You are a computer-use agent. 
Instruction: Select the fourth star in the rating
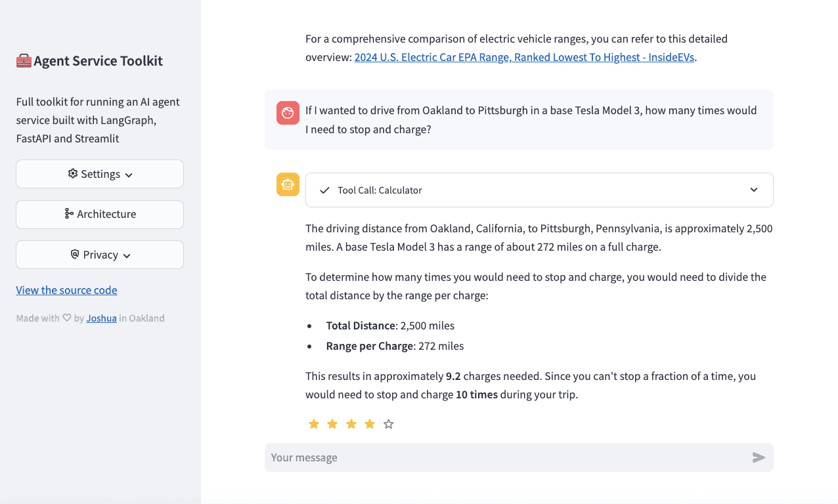(x=369, y=424)
